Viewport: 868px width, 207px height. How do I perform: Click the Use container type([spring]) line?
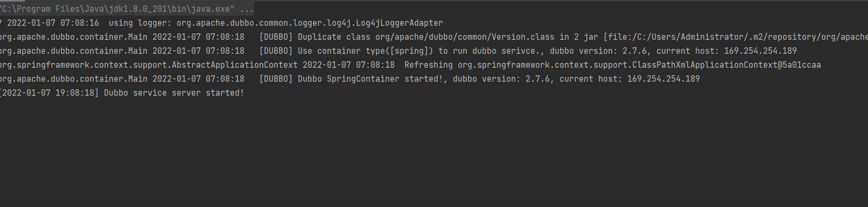point(398,51)
